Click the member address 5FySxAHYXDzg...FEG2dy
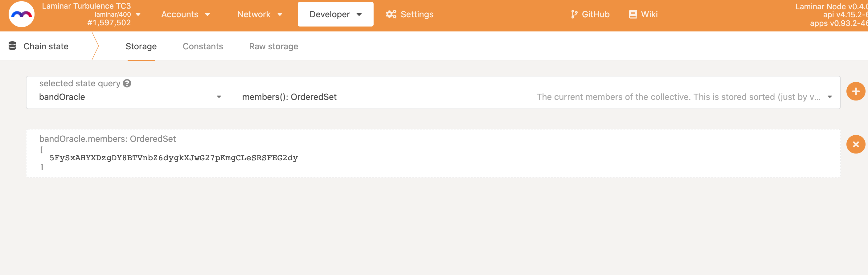868x275 pixels. pyautogui.click(x=174, y=158)
